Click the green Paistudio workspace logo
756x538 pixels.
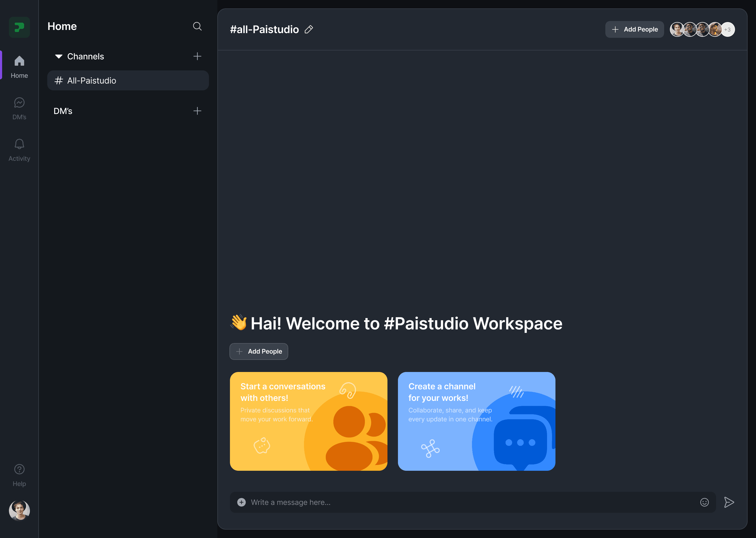point(19,27)
